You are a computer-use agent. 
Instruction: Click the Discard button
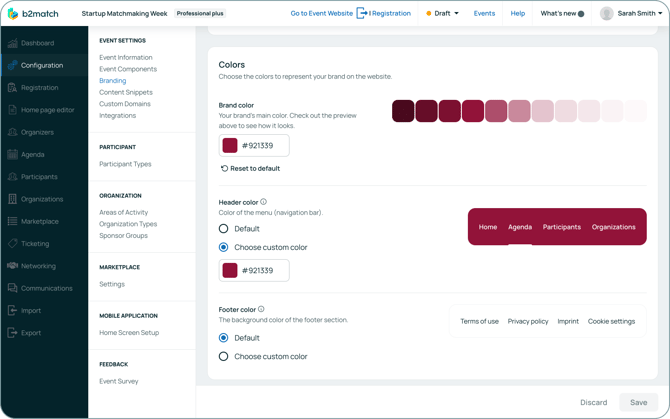pyautogui.click(x=594, y=402)
